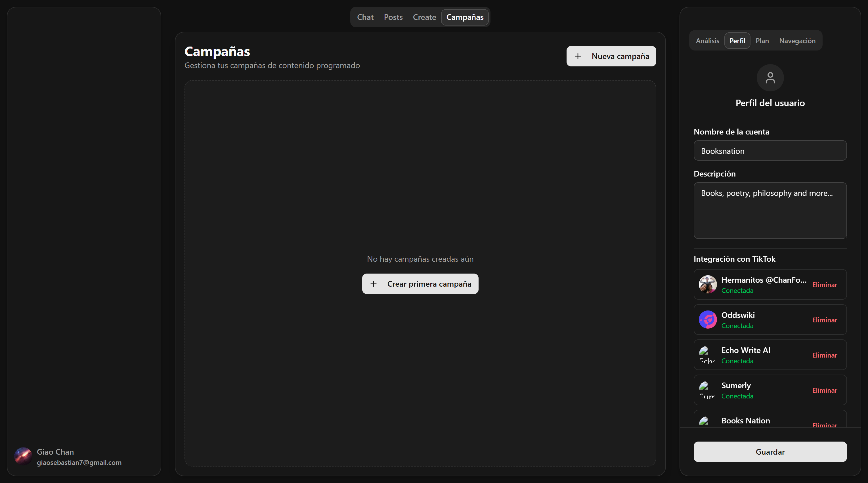Eliminar the Oddswiki connection
The height and width of the screenshot is (483, 868).
pyautogui.click(x=824, y=320)
